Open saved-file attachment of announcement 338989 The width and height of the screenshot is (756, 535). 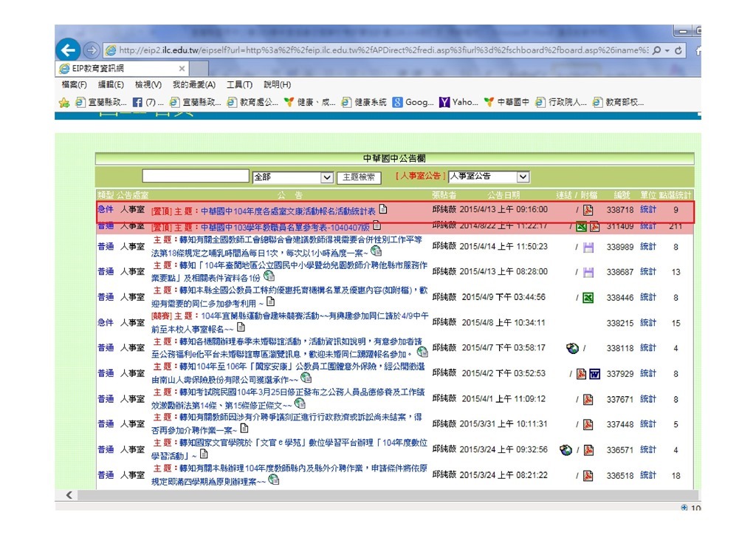click(588, 248)
